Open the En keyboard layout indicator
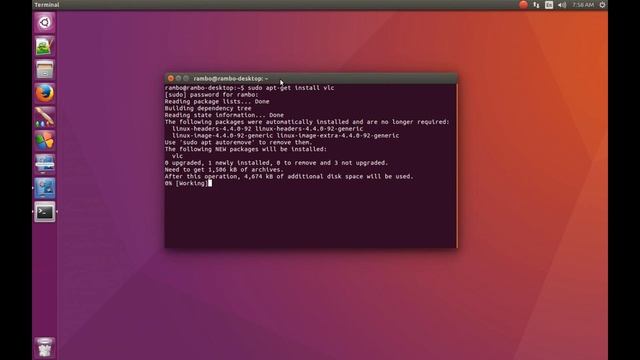 (x=549, y=5)
